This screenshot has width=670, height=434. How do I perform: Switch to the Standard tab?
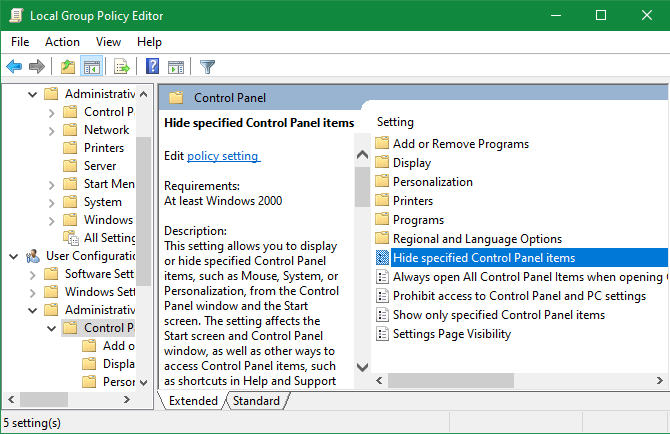coord(256,401)
